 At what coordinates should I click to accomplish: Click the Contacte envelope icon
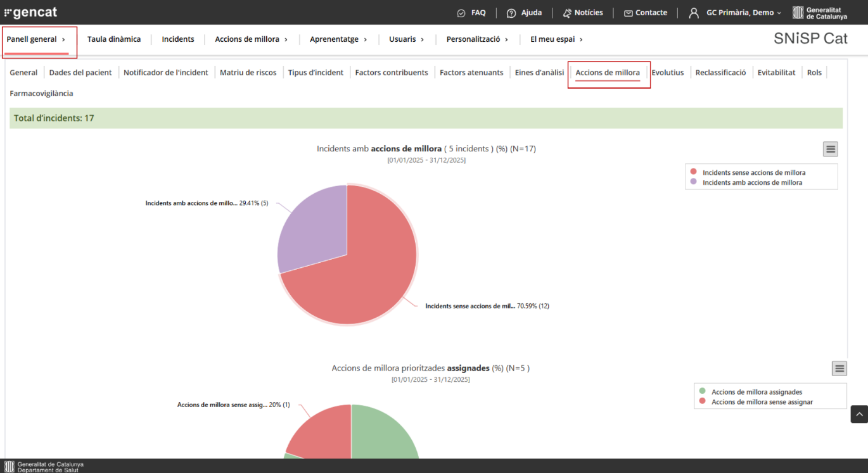[x=628, y=13]
